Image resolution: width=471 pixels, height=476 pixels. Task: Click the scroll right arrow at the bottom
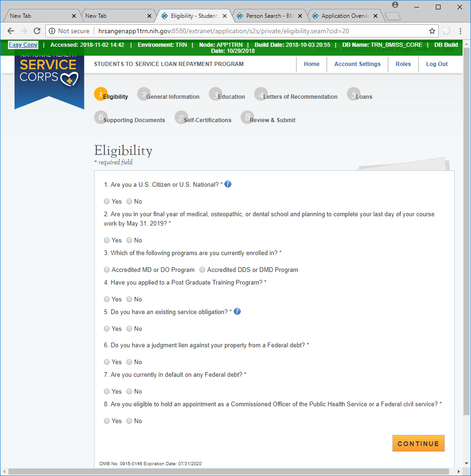click(x=458, y=471)
